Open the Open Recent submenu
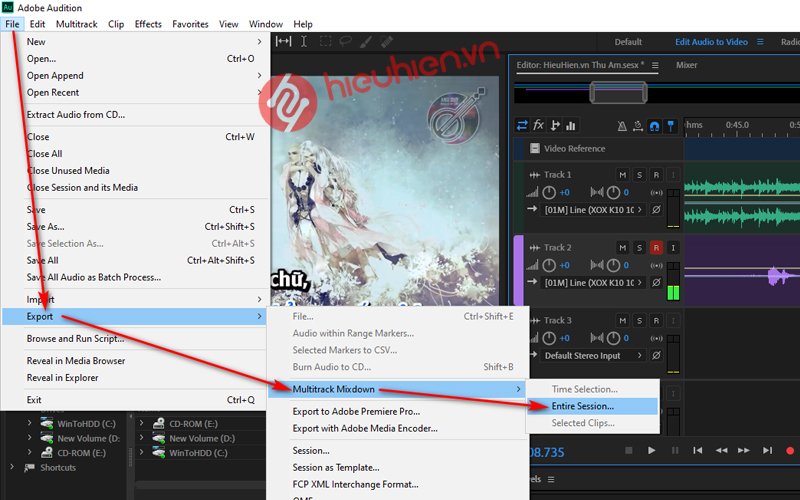Screen dimensions: 800x500 (x=135, y=92)
